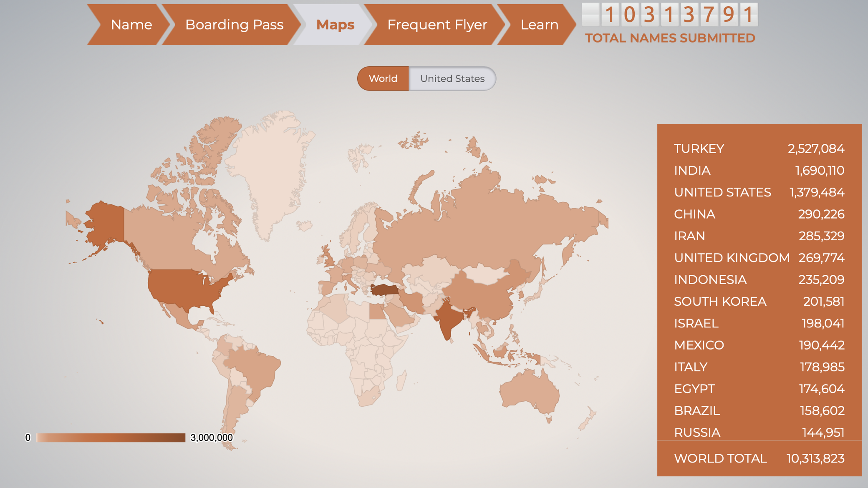
Task: Toggle map view to United States
Action: pyautogui.click(x=452, y=78)
